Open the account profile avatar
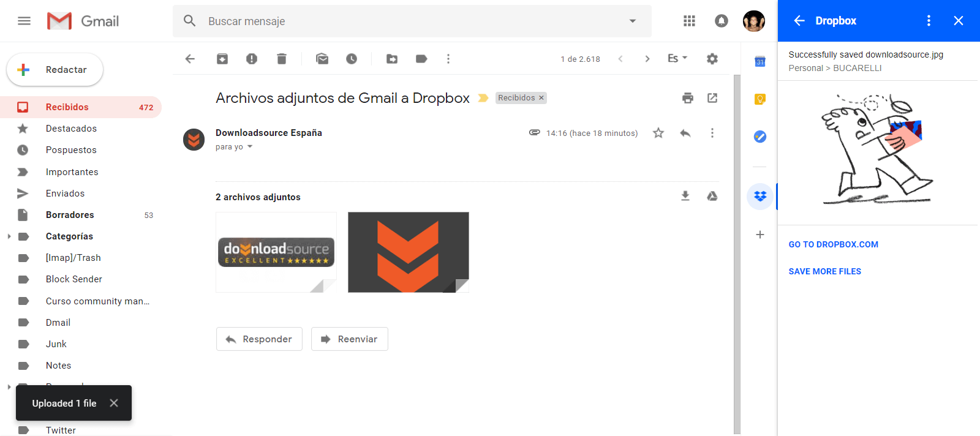This screenshot has width=980, height=436. [x=754, y=21]
